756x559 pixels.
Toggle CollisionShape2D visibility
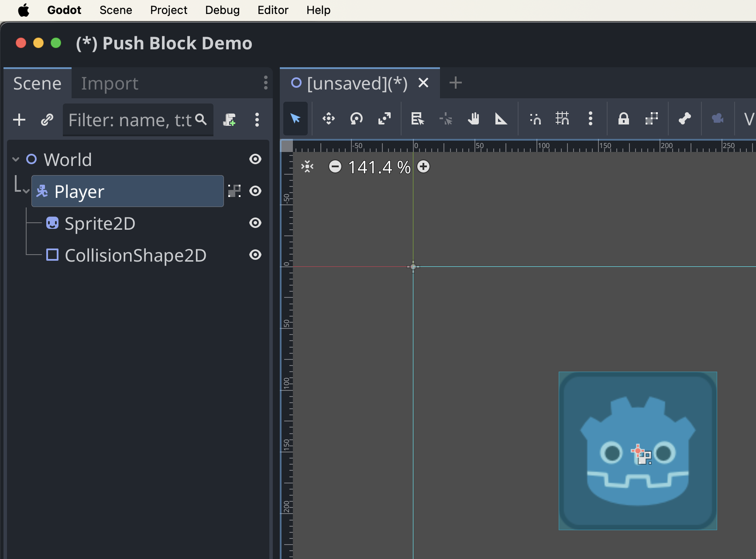point(255,255)
